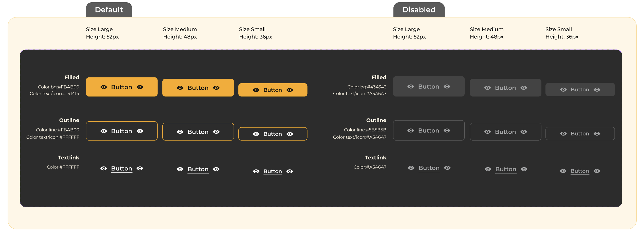Click left eye icon in Disabled medium Outline button
Viewport: 644px width, 235px height.
click(x=487, y=132)
